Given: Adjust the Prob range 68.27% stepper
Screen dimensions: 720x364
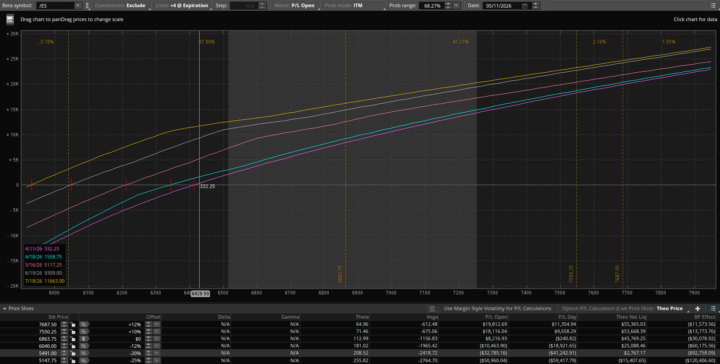Looking at the screenshot, I should point(449,6).
